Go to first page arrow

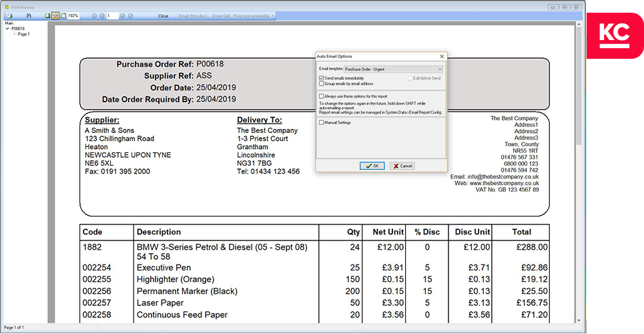94,15
